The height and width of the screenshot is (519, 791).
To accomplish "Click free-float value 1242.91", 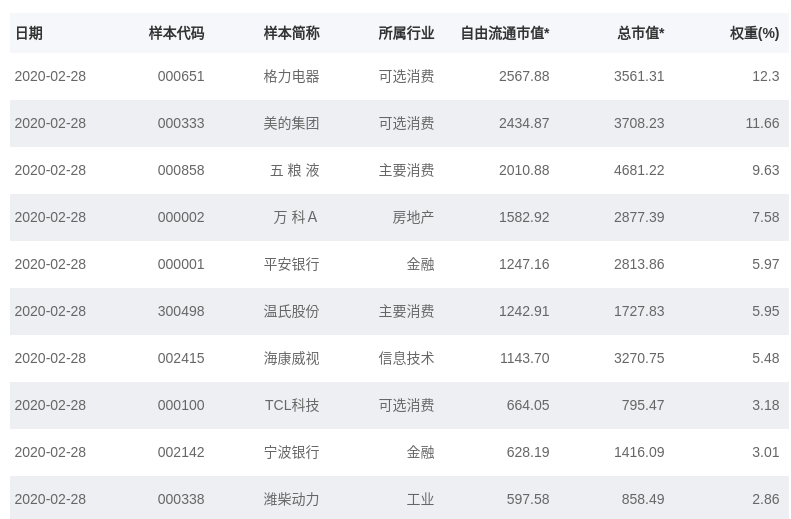I will (524, 311).
